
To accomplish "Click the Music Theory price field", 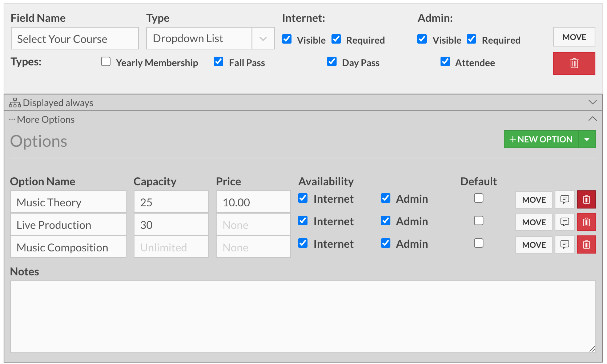I will point(253,202).
